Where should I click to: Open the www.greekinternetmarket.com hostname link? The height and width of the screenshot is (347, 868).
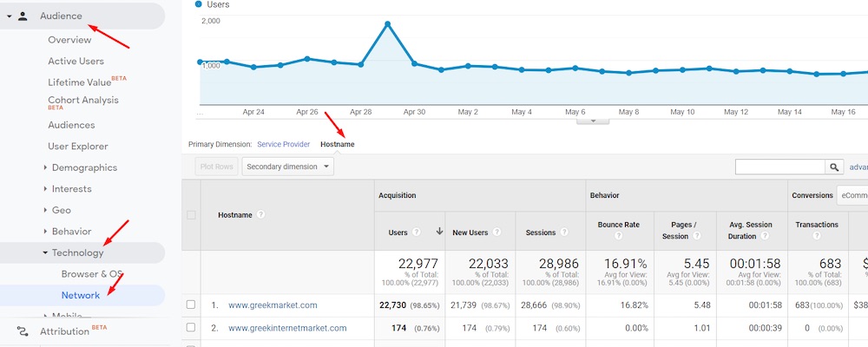pyautogui.click(x=287, y=328)
